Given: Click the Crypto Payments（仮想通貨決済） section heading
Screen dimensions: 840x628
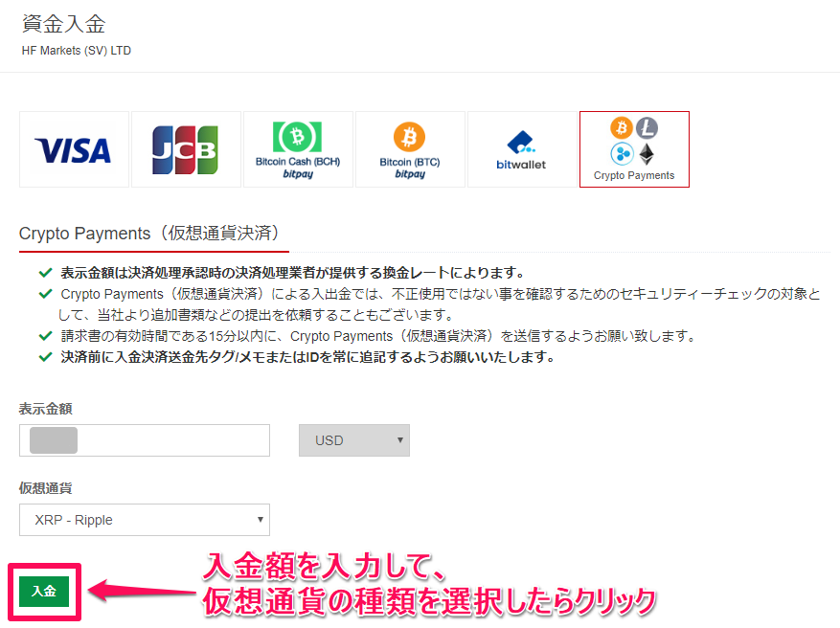Looking at the screenshot, I should (149, 234).
